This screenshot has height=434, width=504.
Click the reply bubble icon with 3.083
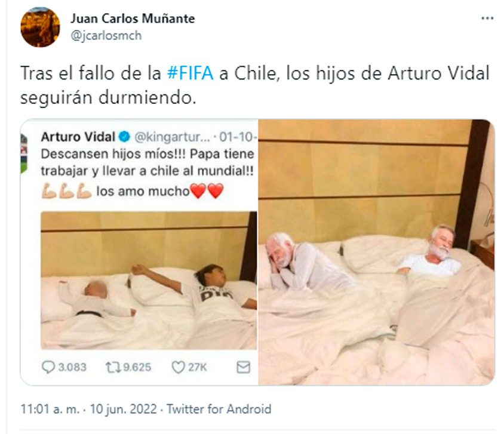[x=48, y=367]
